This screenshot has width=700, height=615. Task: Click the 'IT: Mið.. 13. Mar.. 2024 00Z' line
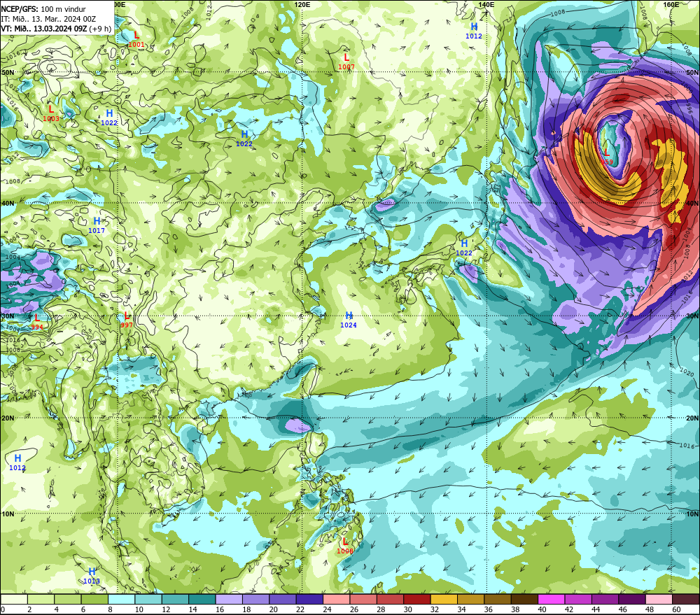click(x=48, y=19)
